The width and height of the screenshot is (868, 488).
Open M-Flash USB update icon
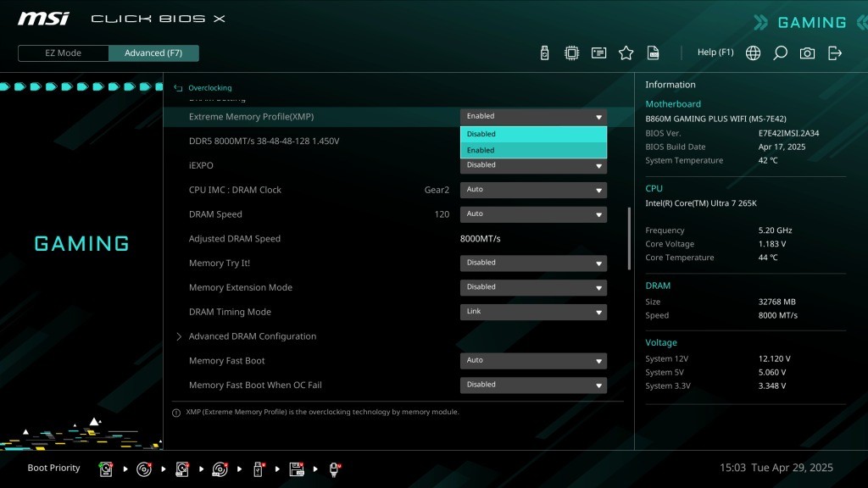(x=544, y=53)
